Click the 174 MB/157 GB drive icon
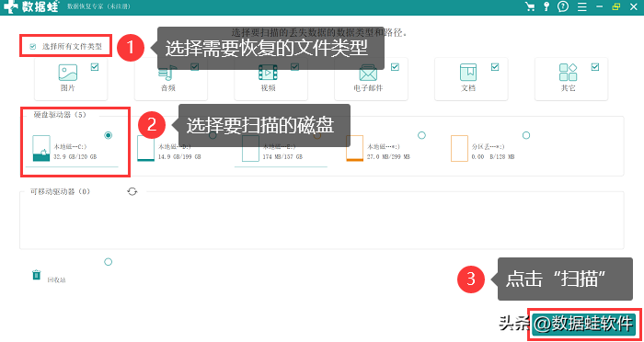644x342 pixels. [250, 148]
